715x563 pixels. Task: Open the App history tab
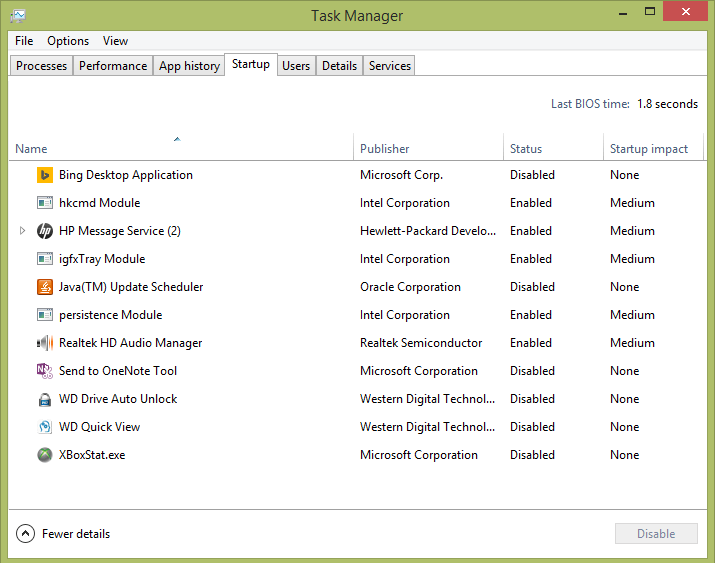(x=189, y=66)
